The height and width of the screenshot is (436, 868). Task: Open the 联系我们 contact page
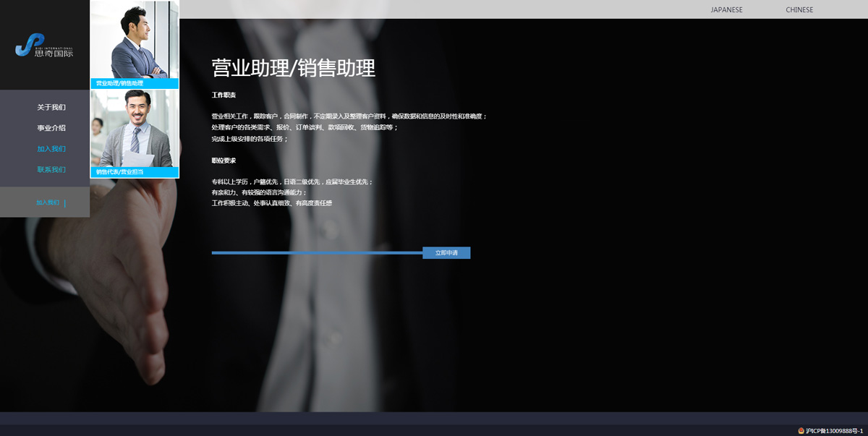[51, 170]
